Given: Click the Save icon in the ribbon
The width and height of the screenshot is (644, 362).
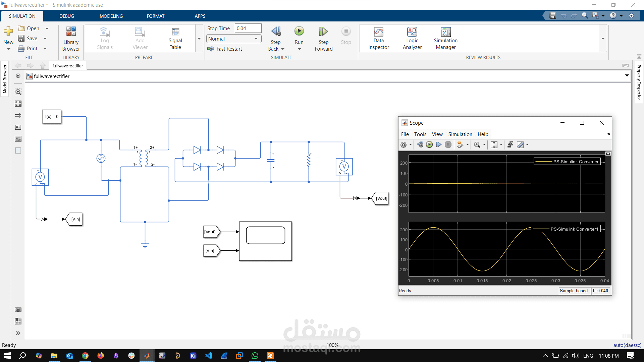Looking at the screenshot, I should (21, 39).
